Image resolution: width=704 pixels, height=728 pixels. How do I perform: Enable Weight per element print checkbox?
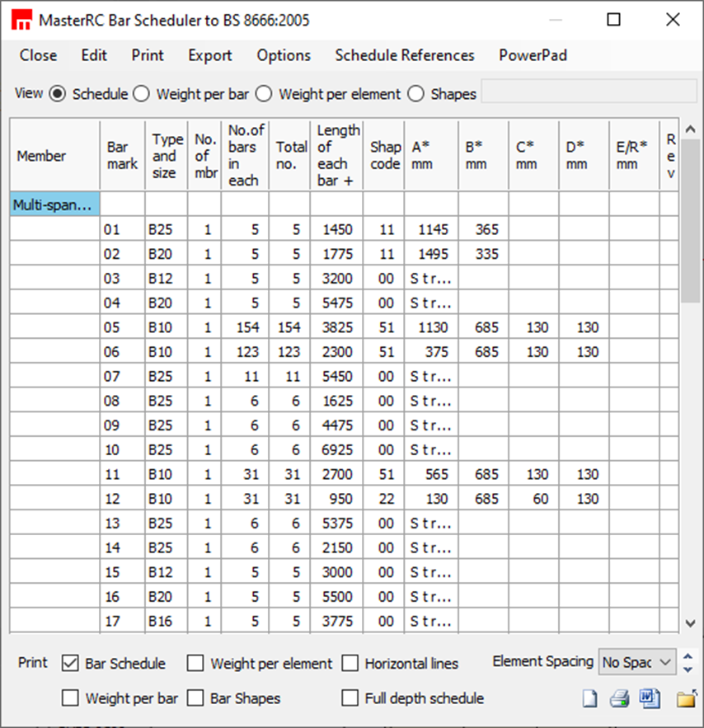pyautogui.click(x=195, y=663)
